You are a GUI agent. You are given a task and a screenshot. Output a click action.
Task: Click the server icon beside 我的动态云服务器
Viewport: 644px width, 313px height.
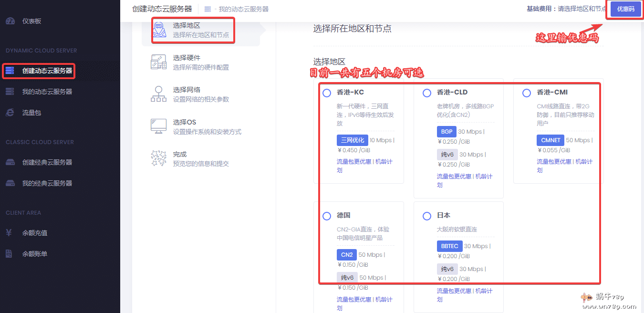pyautogui.click(x=10, y=92)
